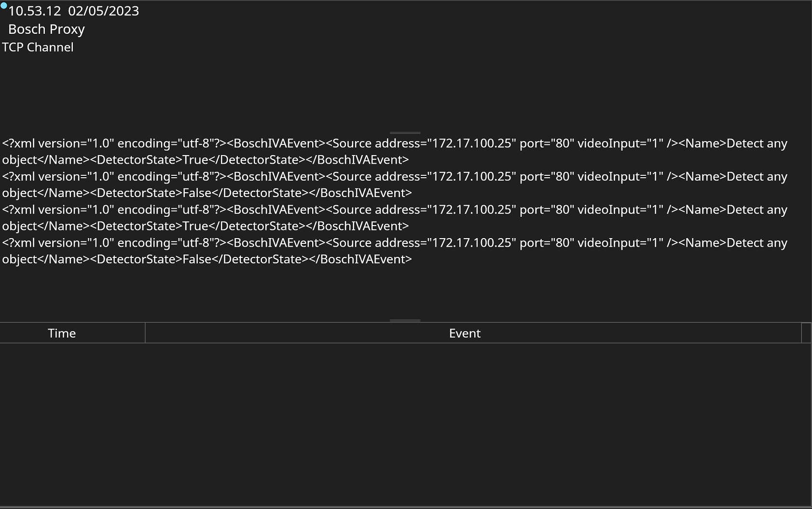The width and height of the screenshot is (812, 509).
Task: Select the TCP Channel label
Action: coord(38,47)
